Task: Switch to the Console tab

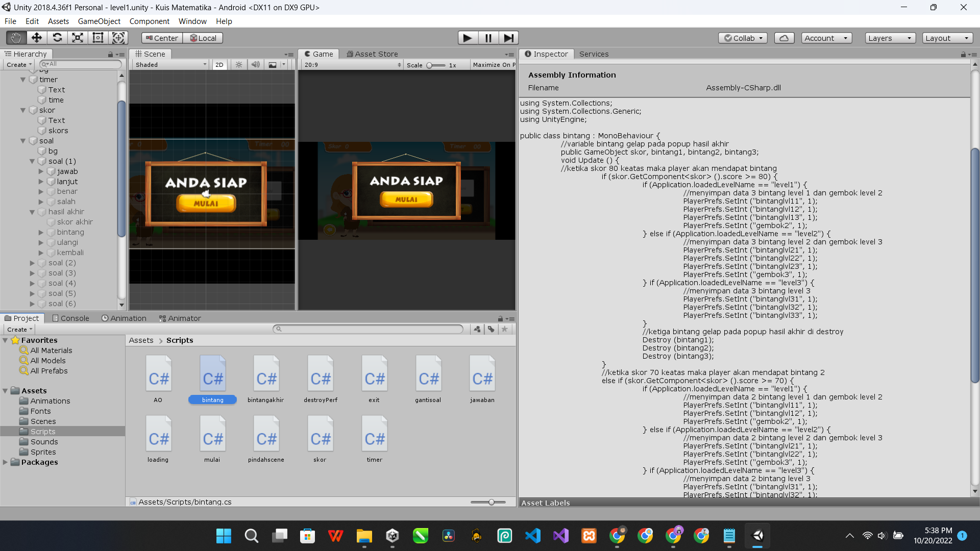Action: 70,318
